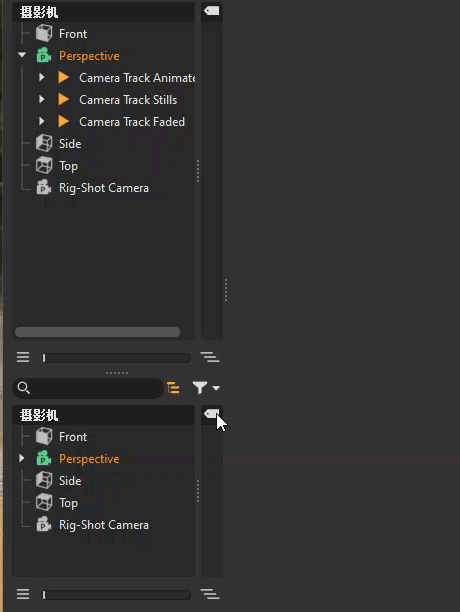Click the Front camera cube icon in lower list

pyautogui.click(x=44, y=436)
